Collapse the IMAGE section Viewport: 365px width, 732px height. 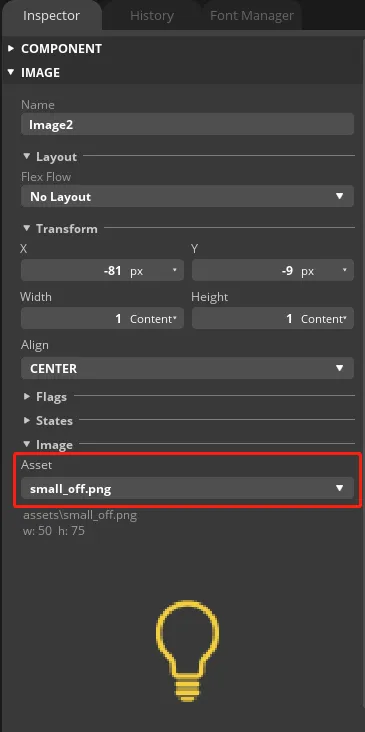tap(34, 72)
